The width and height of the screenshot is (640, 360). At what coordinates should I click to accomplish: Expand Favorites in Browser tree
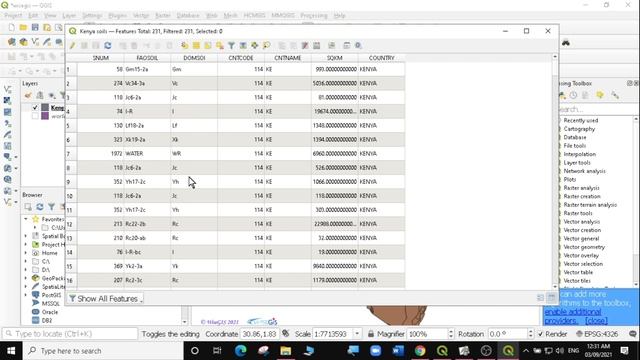coord(26,219)
